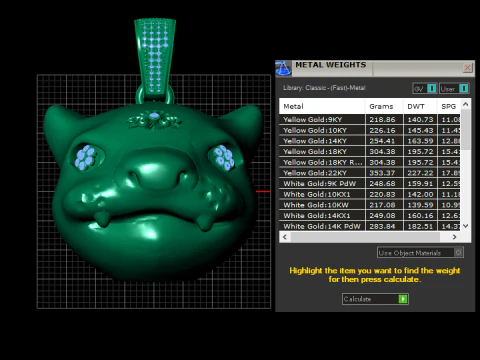This screenshot has width=480, height=360.
Task: Select the White Gold:10KX1 row
Action: [x=370, y=194]
